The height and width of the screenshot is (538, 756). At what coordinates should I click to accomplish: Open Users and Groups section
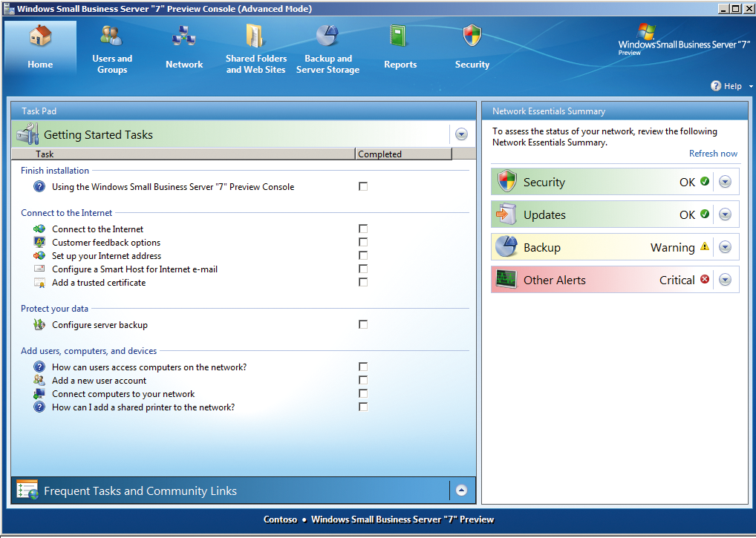111,47
